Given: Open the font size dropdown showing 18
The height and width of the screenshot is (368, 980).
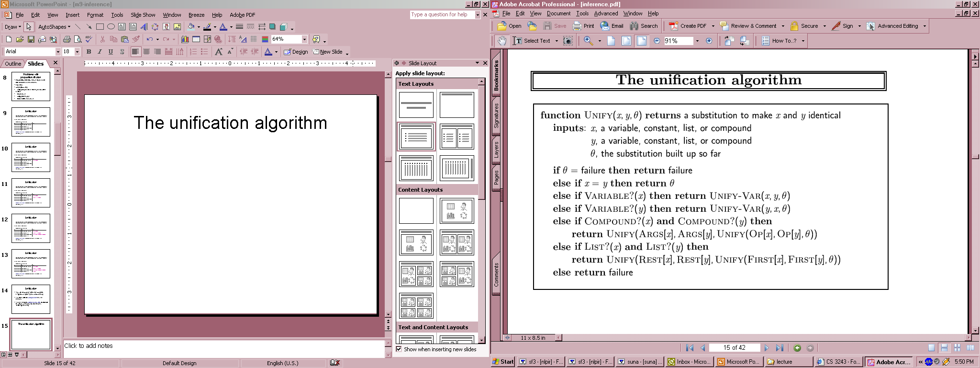Looking at the screenshot, I should 77,52.
